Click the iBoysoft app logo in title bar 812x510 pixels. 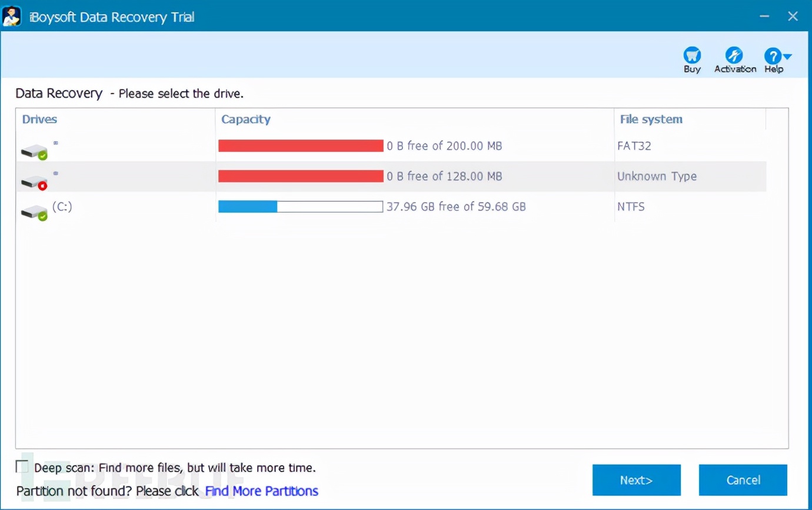tap(12, 16)
